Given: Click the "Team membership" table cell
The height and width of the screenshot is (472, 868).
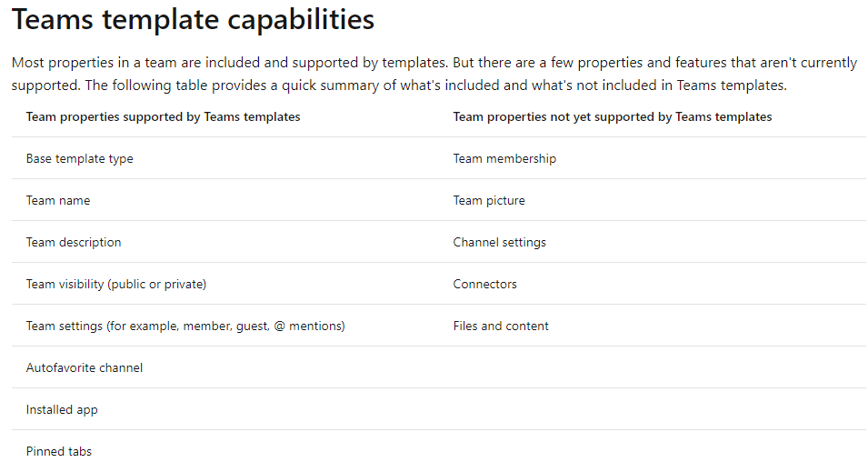Looking at the screenshot, I should (504, 158).
